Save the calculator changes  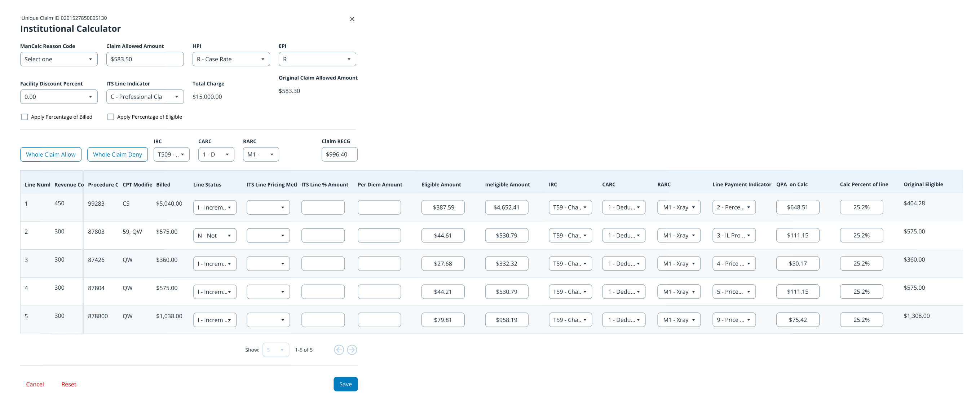(345, 384)
